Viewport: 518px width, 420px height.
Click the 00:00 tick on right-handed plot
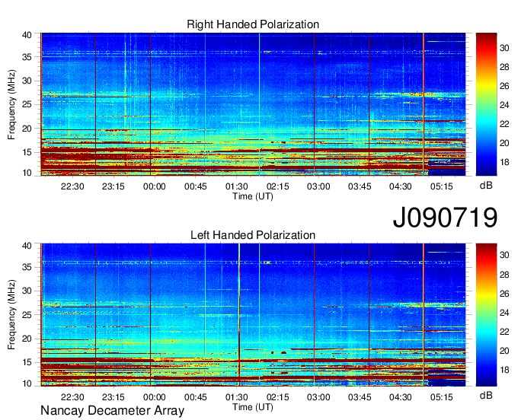click(155, 186)
